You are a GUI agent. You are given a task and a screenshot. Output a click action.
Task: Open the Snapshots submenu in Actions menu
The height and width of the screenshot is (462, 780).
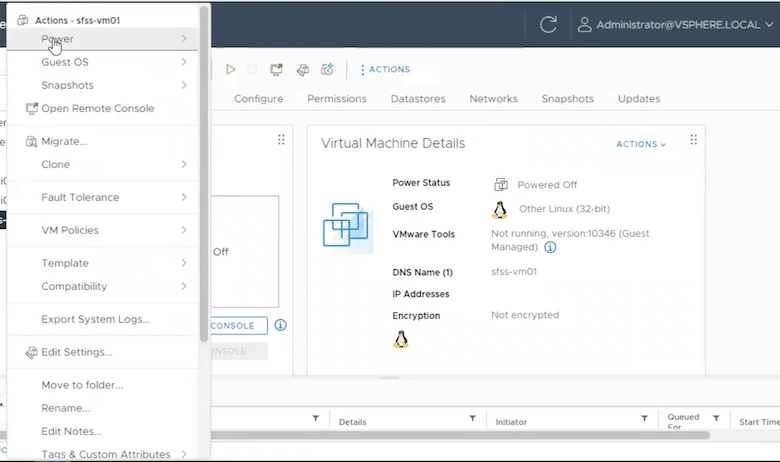[x=103, y=85]
